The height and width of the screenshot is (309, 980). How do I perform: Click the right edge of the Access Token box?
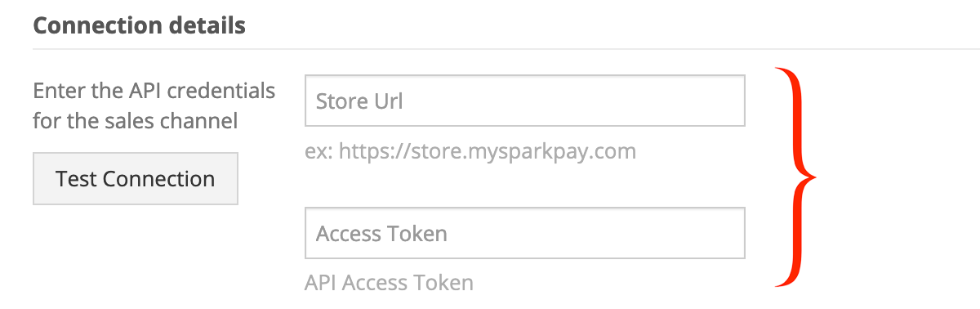point(744,233)
